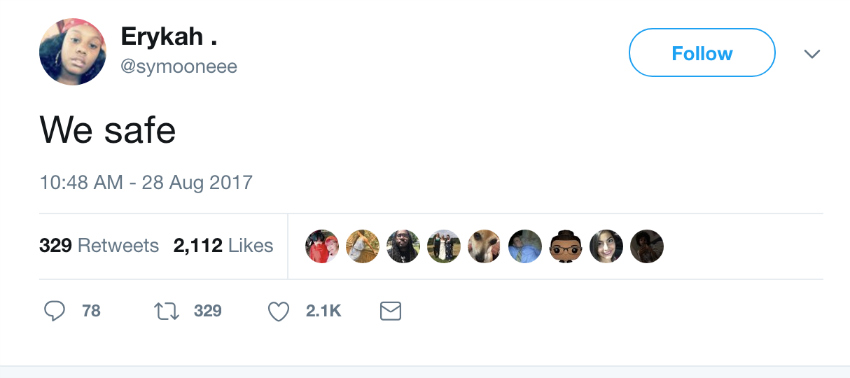
Task: Send tweet via envelope message icon
Action: 390,311
